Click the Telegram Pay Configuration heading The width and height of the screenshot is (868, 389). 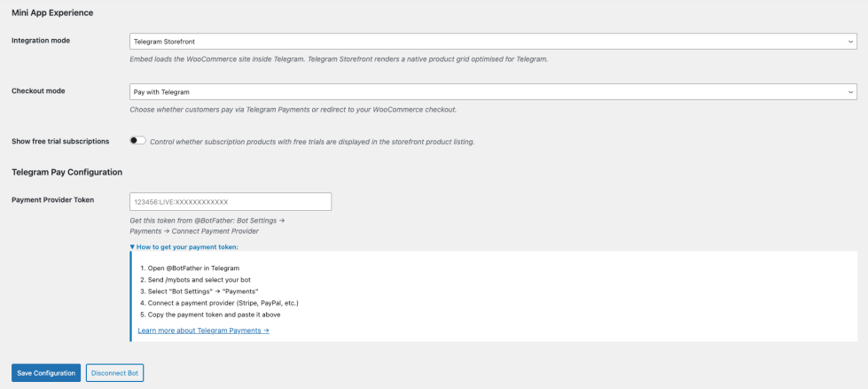(x=66, y=172)
